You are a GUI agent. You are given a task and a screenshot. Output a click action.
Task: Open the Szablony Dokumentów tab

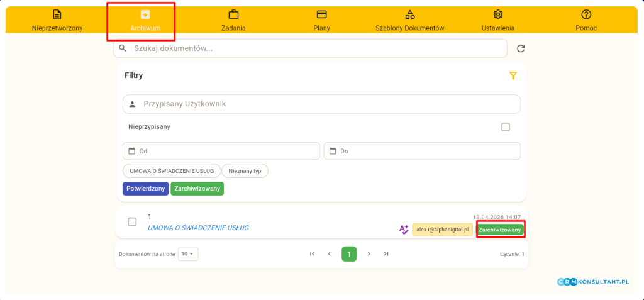[409, 19]
